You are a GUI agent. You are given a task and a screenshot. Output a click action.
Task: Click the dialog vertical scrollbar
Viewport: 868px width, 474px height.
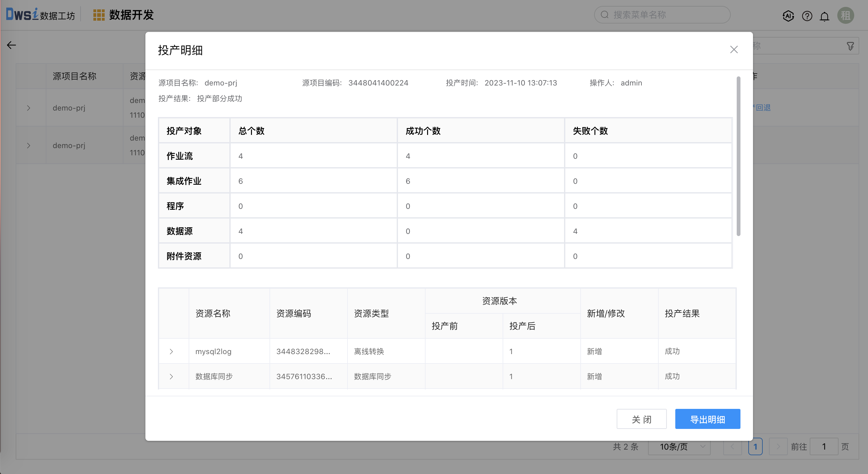click(x=738, y=156)
